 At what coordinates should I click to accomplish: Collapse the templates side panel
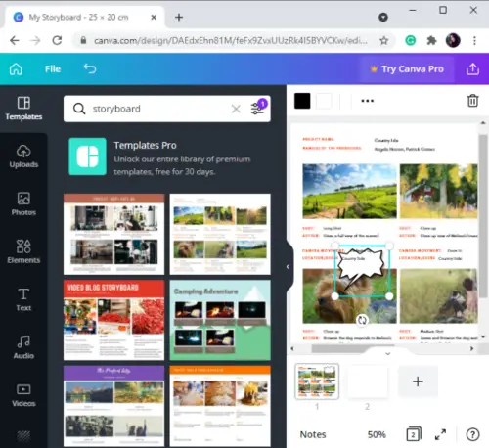click(288, 267)
